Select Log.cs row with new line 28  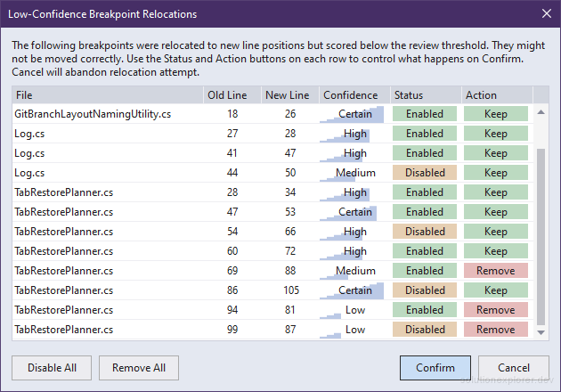(272, 134)
